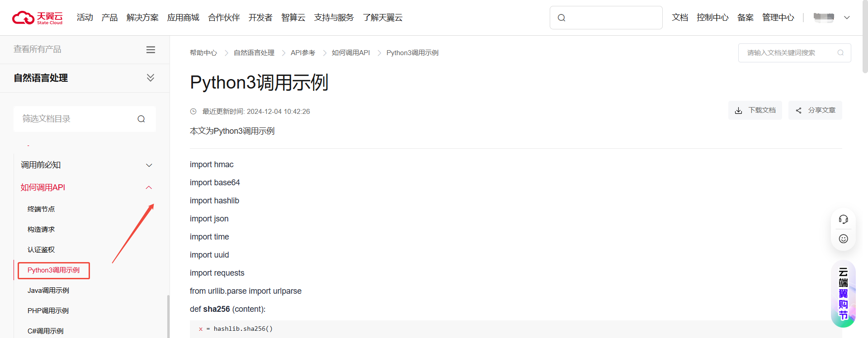Screen dimensions: 868x338
Task: Open the 应用商城 menu
Action: click(x=183, y=18)
